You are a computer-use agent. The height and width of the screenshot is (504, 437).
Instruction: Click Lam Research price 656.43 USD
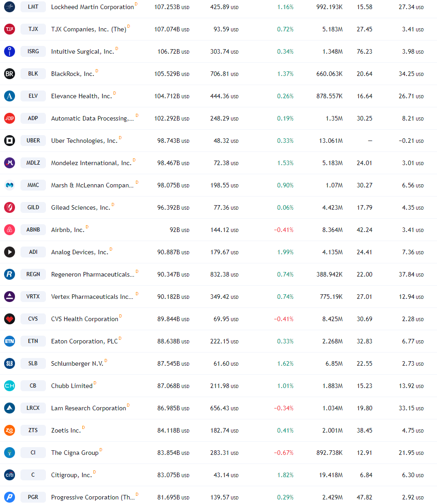tap(224, 408)
